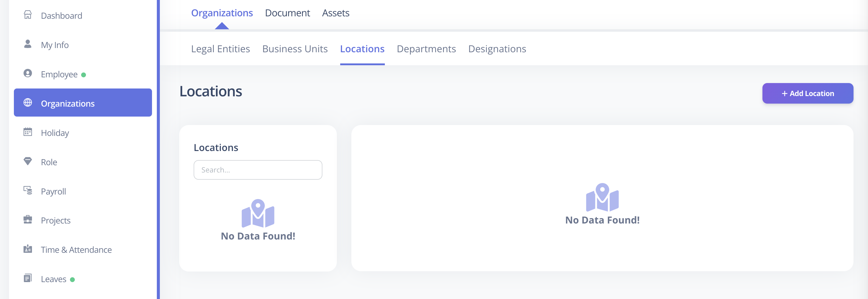
Task: Click the Time & Attendance badge icon
Action: (28, 249)
